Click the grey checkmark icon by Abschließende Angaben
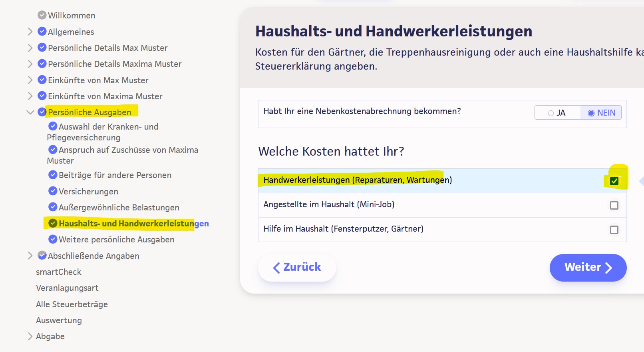 pos(42,256)
